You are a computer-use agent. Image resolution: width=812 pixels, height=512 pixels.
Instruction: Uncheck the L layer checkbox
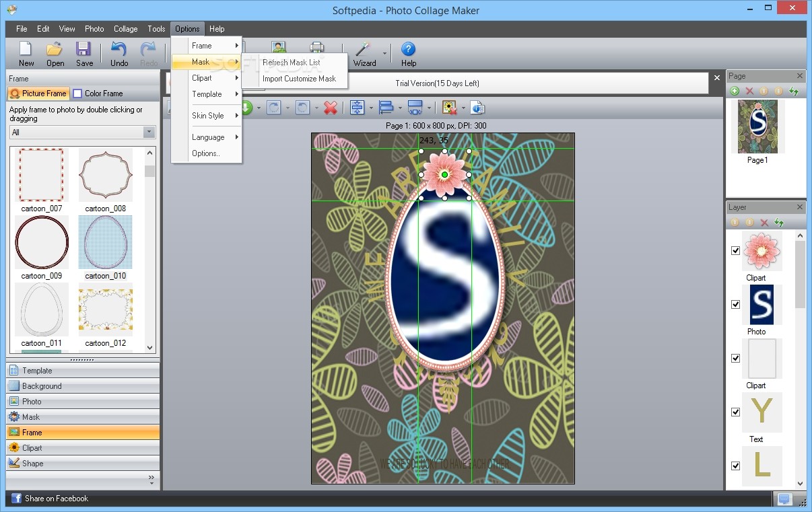[x=735, y=466]
